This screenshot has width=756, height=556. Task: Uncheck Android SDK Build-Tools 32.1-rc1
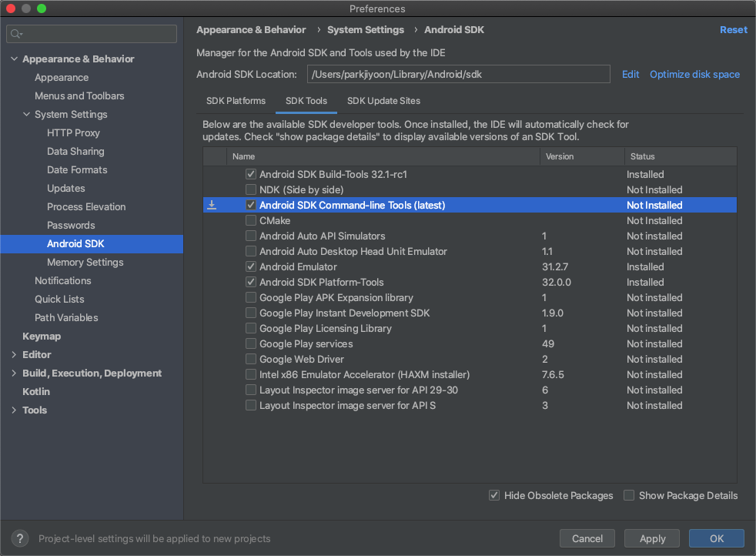(251, 174)
